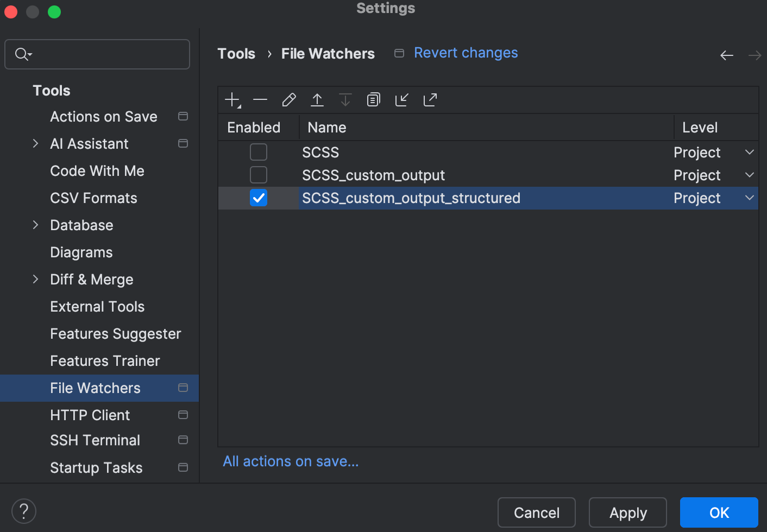767x532 pixels.
Task: Select HTTP Client in the sidebar
Action: (x=90, y=415)
